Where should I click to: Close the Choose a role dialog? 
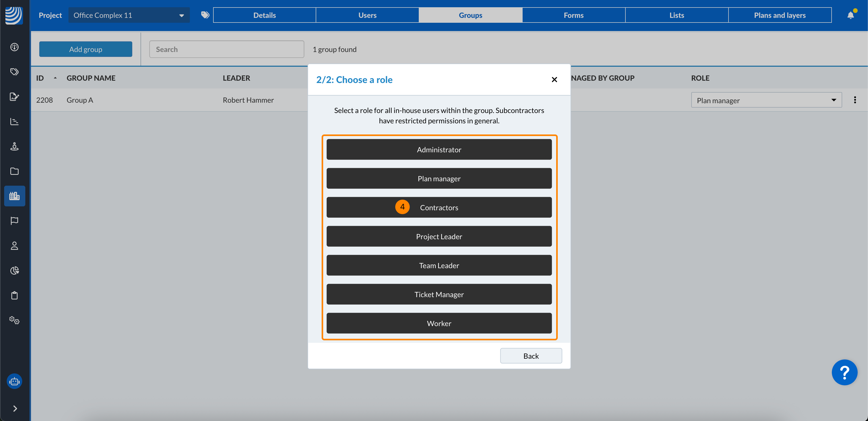[x=554, y=80]
